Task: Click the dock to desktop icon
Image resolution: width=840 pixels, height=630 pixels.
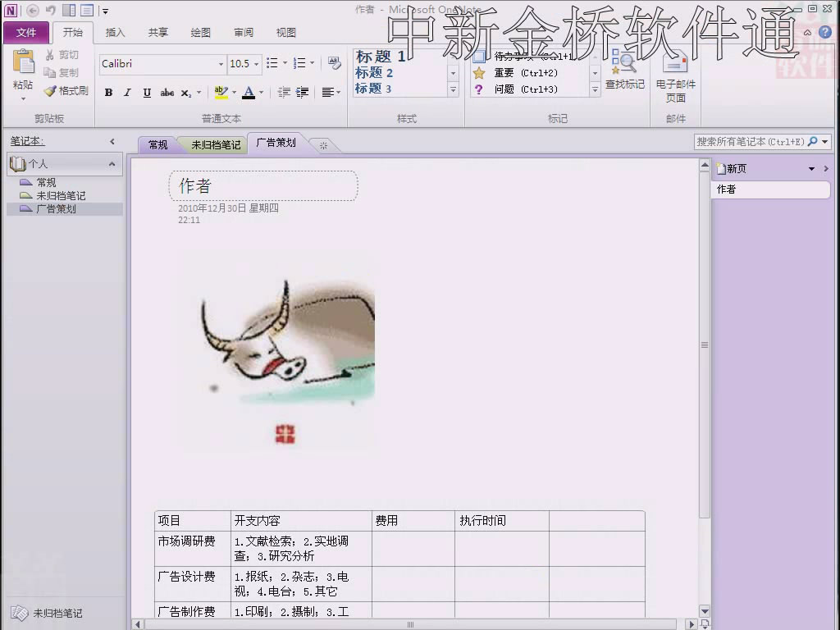Action: [x=69, y=10]
